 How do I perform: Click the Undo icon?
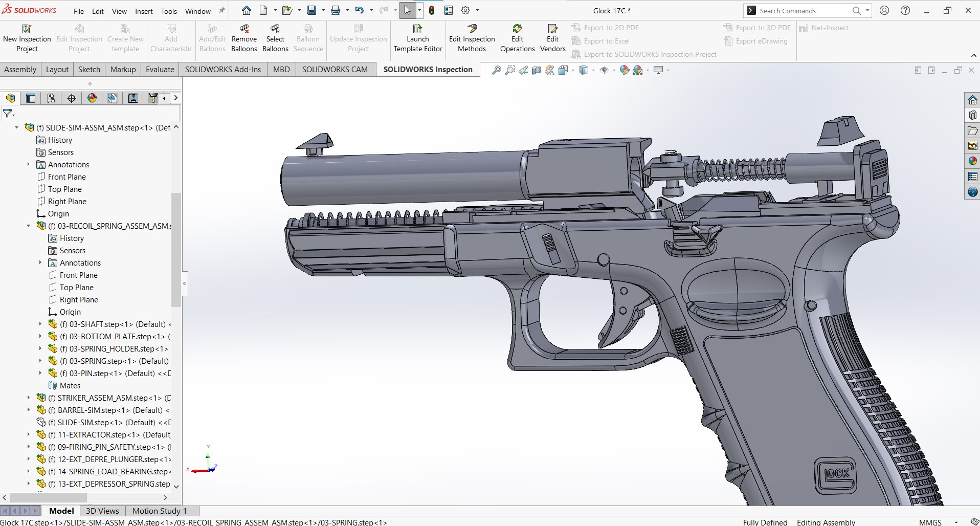pyautogui.click(x=360, y=10)
